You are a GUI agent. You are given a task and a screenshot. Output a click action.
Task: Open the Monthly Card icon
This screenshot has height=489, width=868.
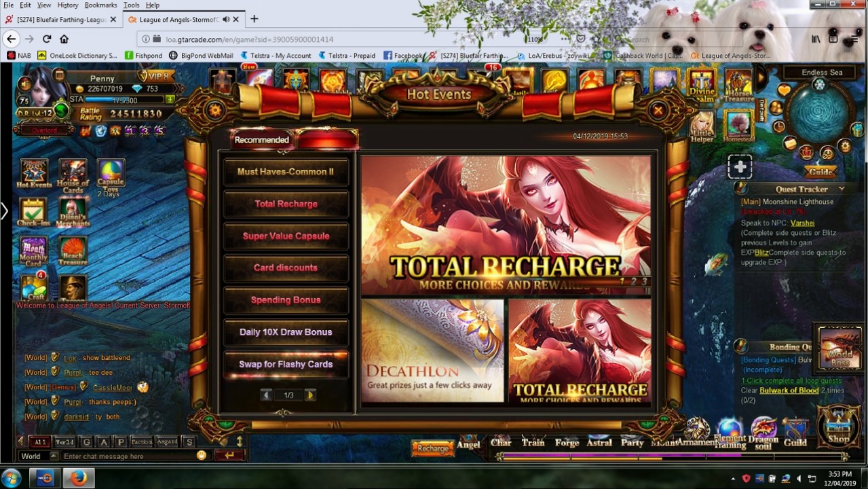coord(33,251)
